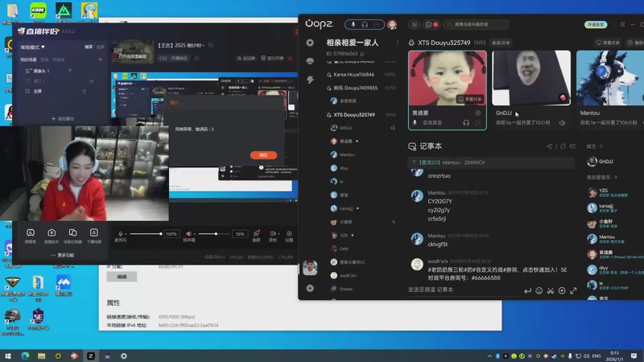Open the Oopz hamburger menu
Image resolution: width=644 pixels, height=362 pixels.
point(622,25)
